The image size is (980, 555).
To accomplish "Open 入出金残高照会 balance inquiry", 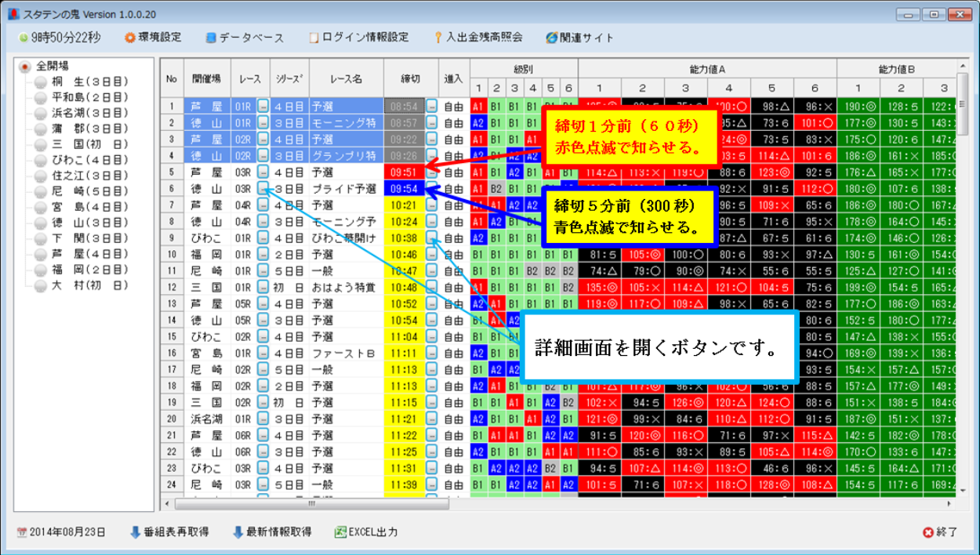I will (x=477, y=37).
